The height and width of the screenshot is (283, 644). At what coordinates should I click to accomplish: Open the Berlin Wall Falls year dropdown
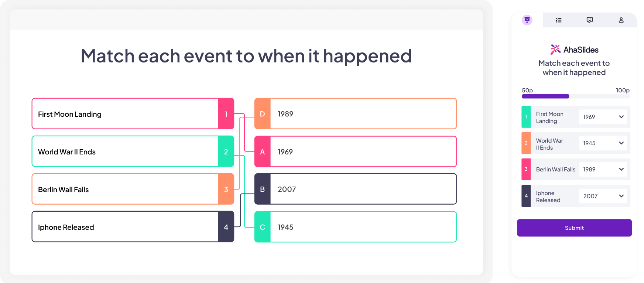click(603, 169)
